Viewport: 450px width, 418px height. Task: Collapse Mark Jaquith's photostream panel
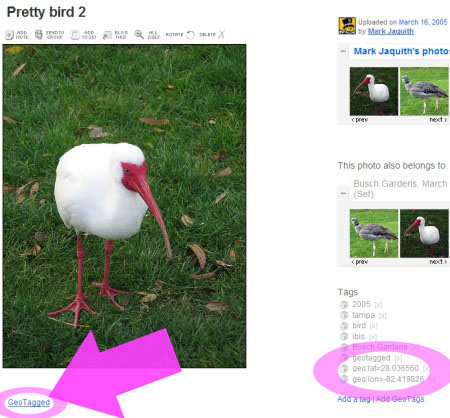click(x=343, y=51)
